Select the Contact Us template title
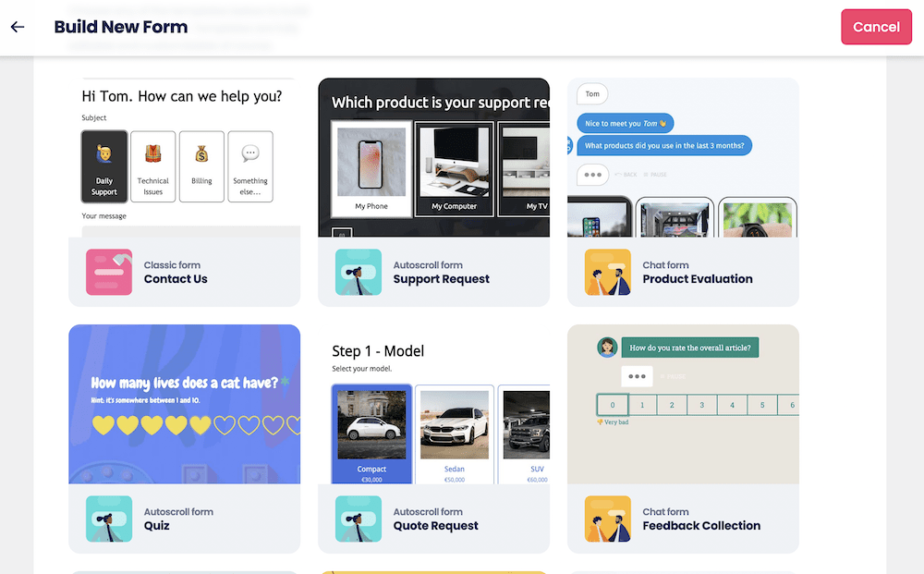This screenshot has width=924, height=574. tap(176, 279)
